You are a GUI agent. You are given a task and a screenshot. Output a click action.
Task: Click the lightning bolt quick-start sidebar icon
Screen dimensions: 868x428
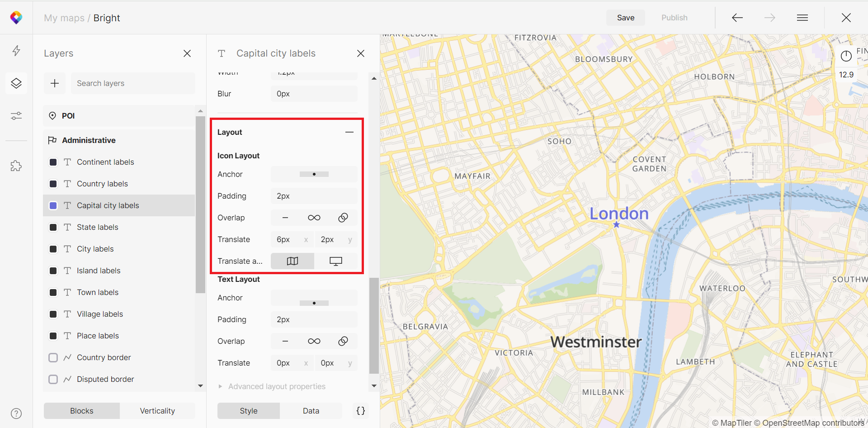point(16,51)
